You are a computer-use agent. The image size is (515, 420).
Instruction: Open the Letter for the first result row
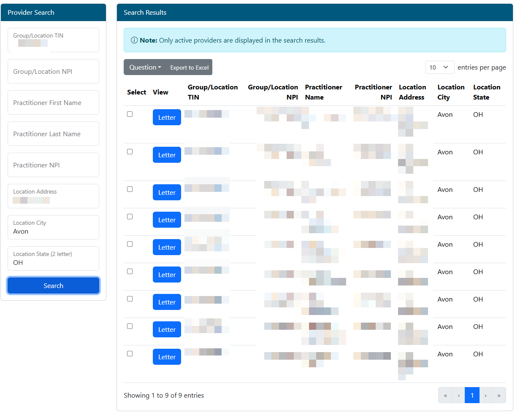[167, 118]
